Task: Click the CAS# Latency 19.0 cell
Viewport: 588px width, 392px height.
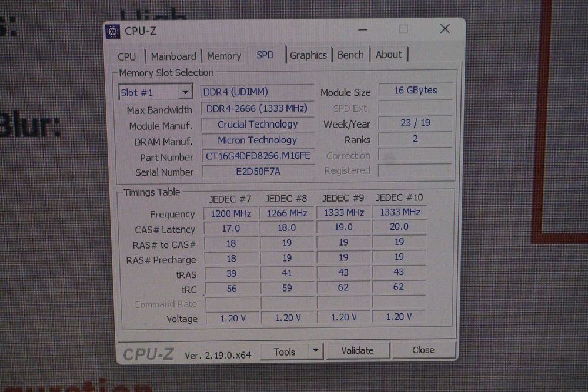Action: pos(344,227)
